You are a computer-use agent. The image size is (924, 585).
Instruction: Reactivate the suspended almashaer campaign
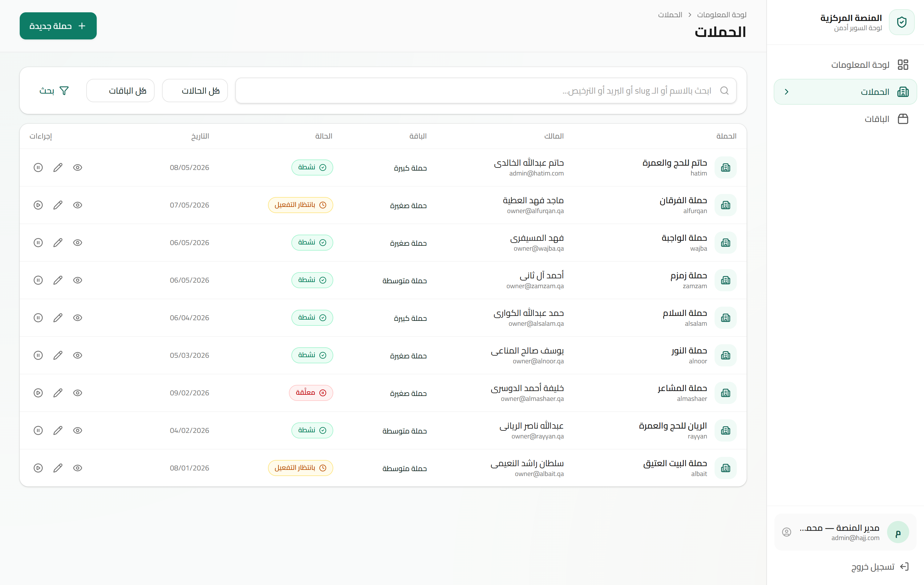pyautogui.click(x=38, y=393)
